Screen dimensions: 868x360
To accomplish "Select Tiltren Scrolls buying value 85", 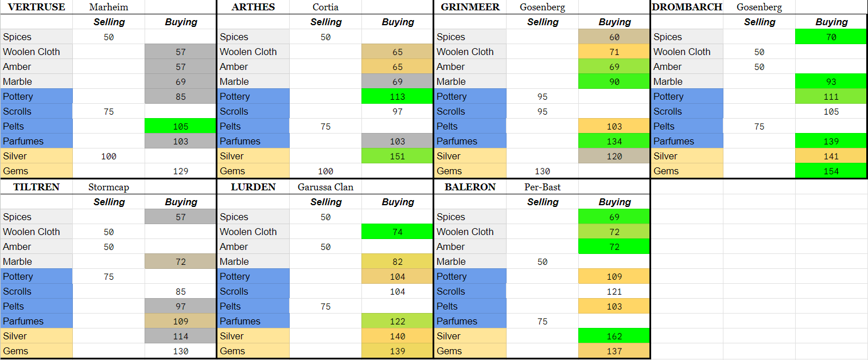I will point(181,291).
